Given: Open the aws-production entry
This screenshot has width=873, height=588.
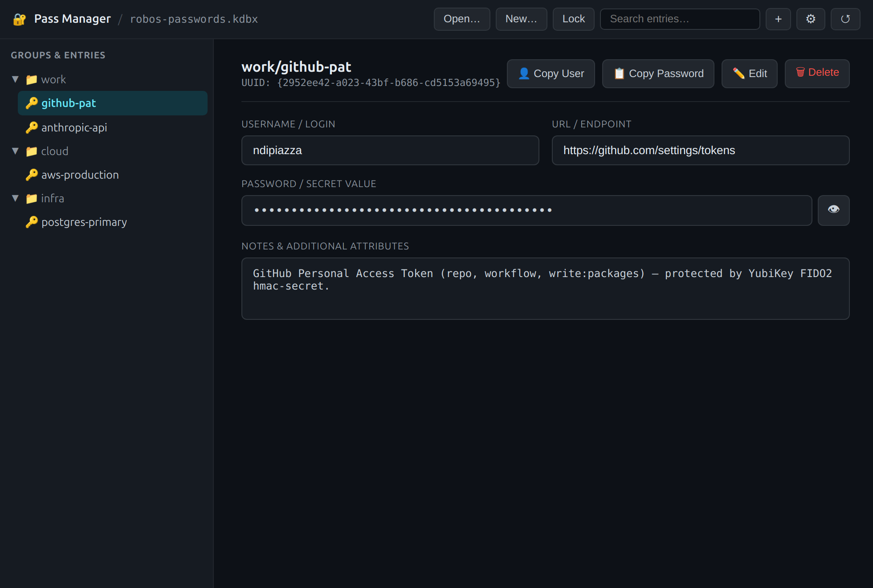Looking at the screenshot, I should point(113,175).
